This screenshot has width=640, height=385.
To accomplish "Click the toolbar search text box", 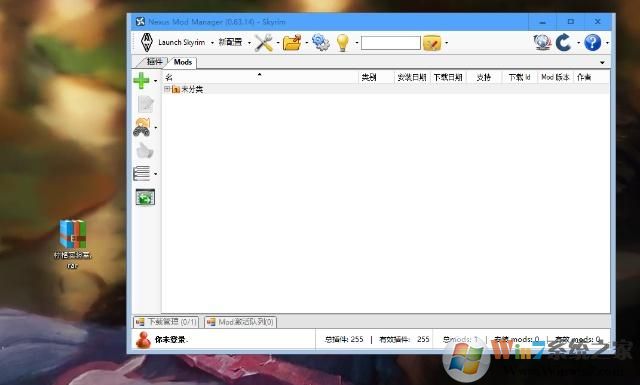I will pos(391,43).
